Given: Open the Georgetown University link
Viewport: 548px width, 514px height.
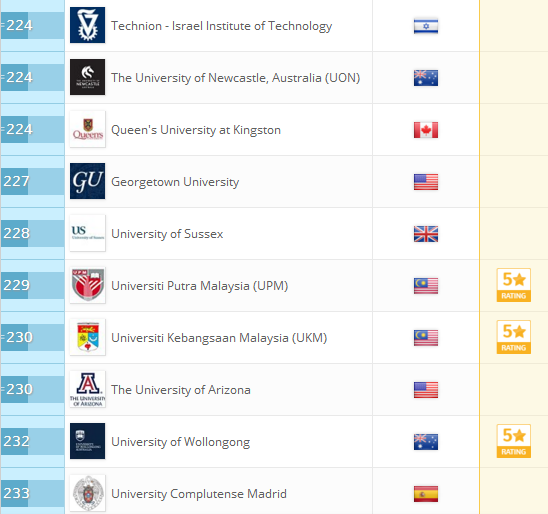Looking at the screenshot, I should coord(175,182).
